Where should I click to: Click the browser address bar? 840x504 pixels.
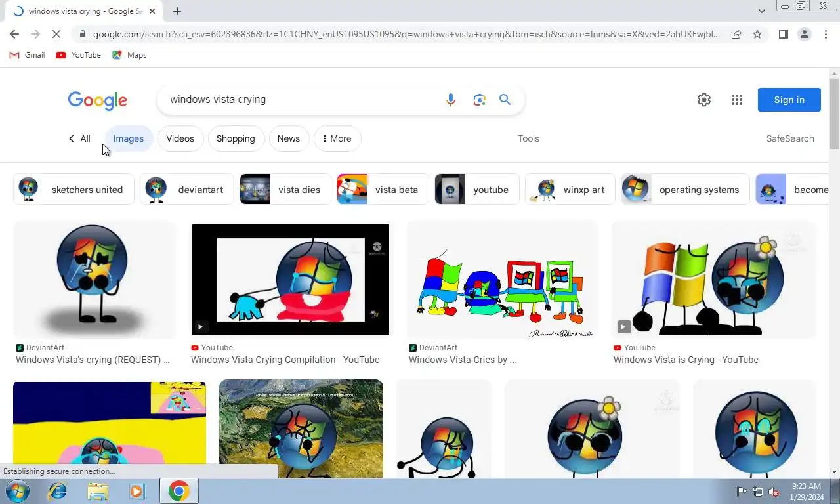coord(406,34)
